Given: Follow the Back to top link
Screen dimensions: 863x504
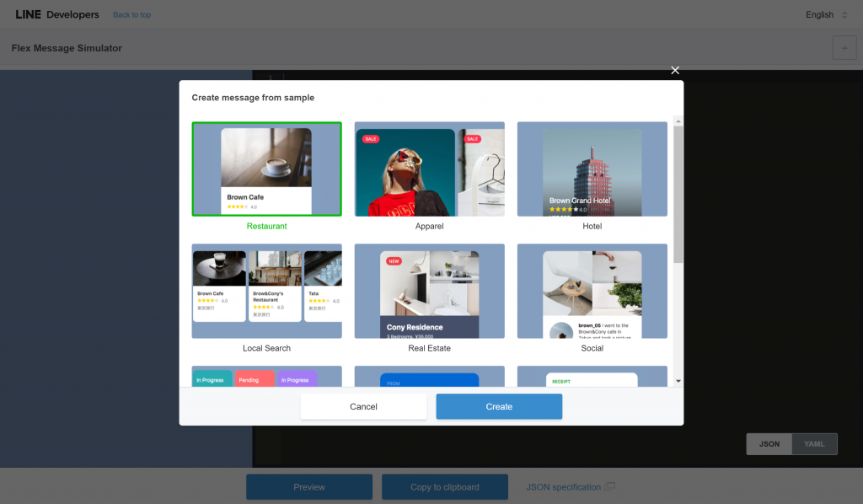Looking at the screenshot, I should 132,15.
